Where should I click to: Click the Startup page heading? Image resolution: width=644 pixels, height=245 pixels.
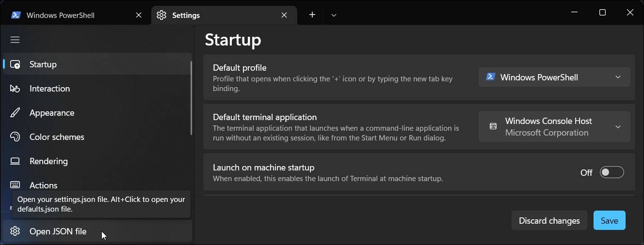[233, 39]
